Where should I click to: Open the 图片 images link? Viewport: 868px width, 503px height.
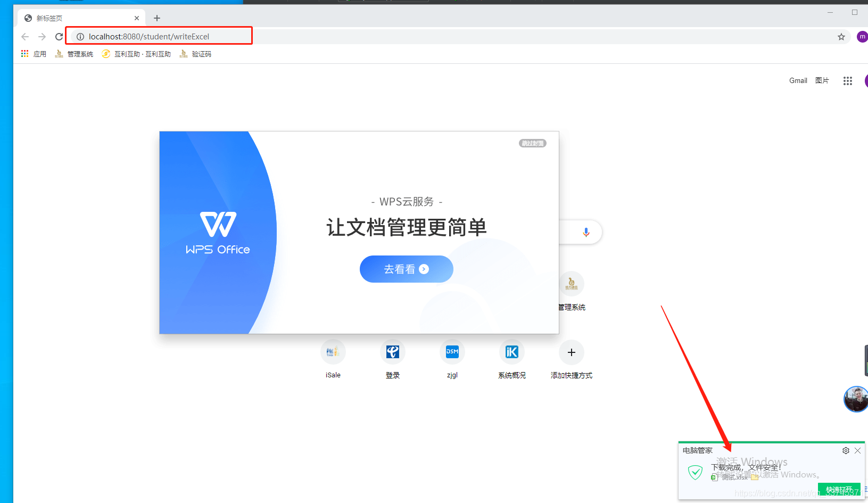pos(822,80)
